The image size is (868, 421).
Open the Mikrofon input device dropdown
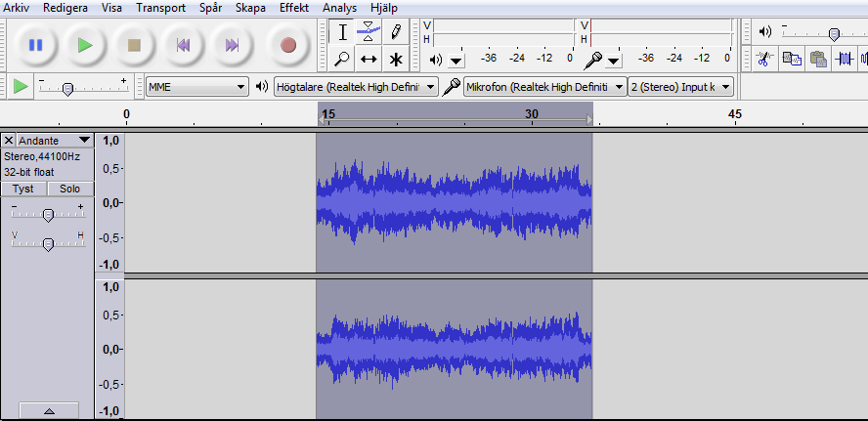point(545,87)
